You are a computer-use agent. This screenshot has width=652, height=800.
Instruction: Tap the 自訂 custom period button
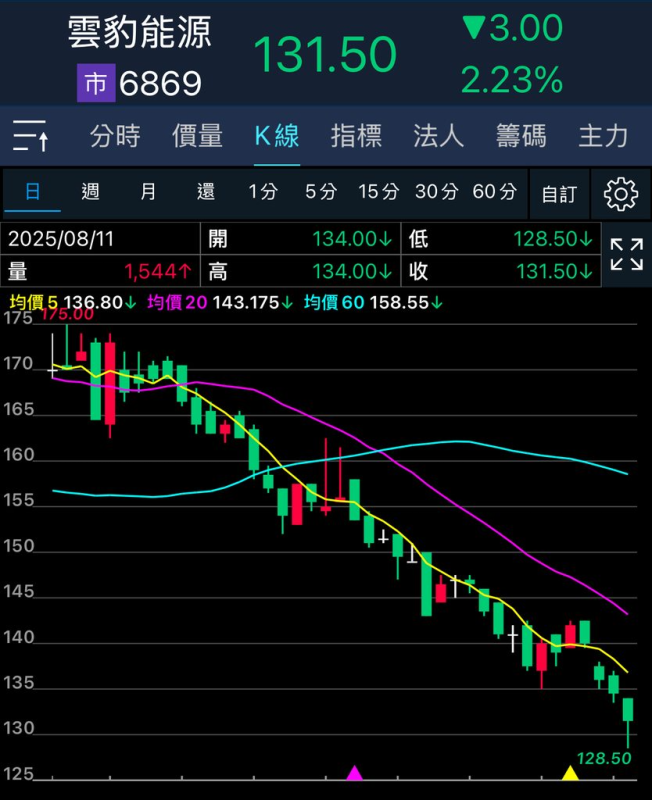[559, 194]
